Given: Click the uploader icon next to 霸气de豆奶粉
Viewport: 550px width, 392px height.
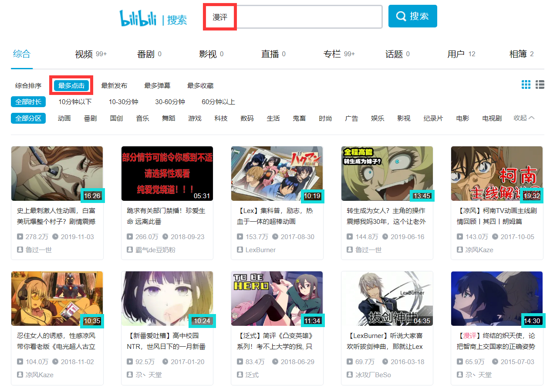Looking at the screenshot, I should [130, 250].
